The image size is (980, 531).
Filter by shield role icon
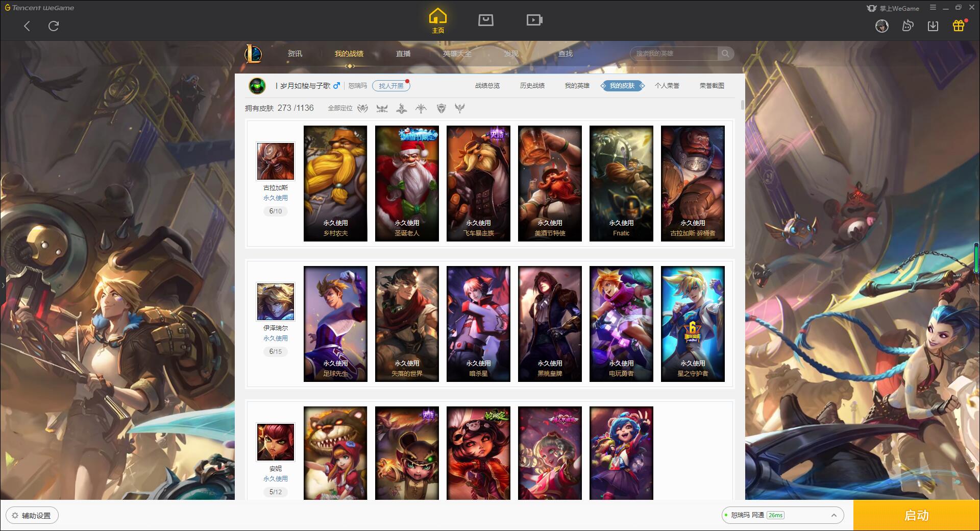point(441,108)
